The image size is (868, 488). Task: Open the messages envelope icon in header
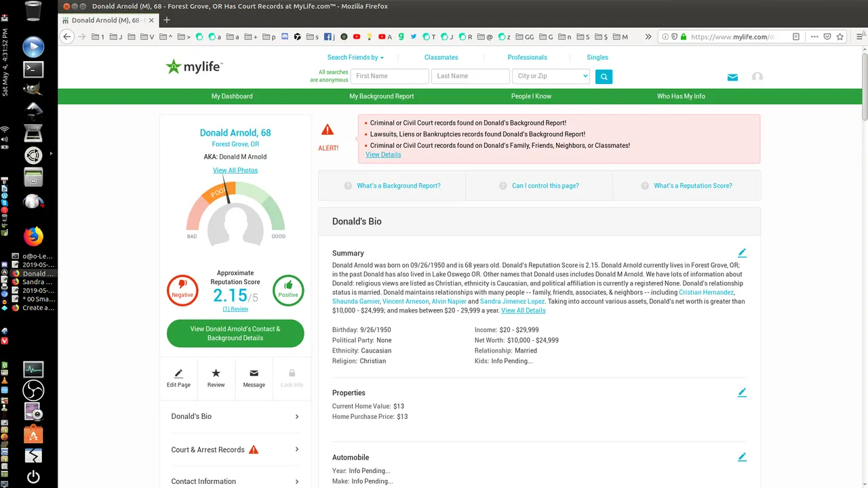pos(732,77)
